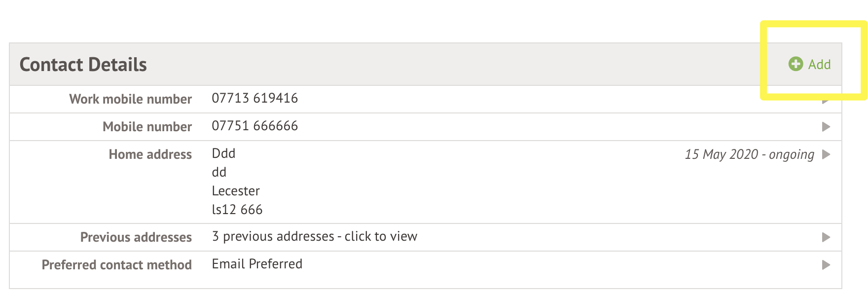
Task: View the 3 previous addresses link
Action: coord(314,236)
